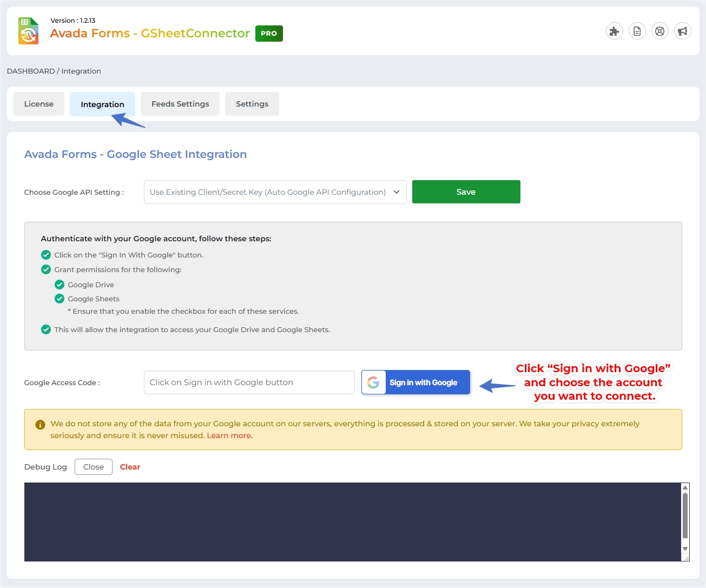The width and height of the screenshot is (706, 588).
Task: Open the License tab
Action: click(x=39, y=104)
